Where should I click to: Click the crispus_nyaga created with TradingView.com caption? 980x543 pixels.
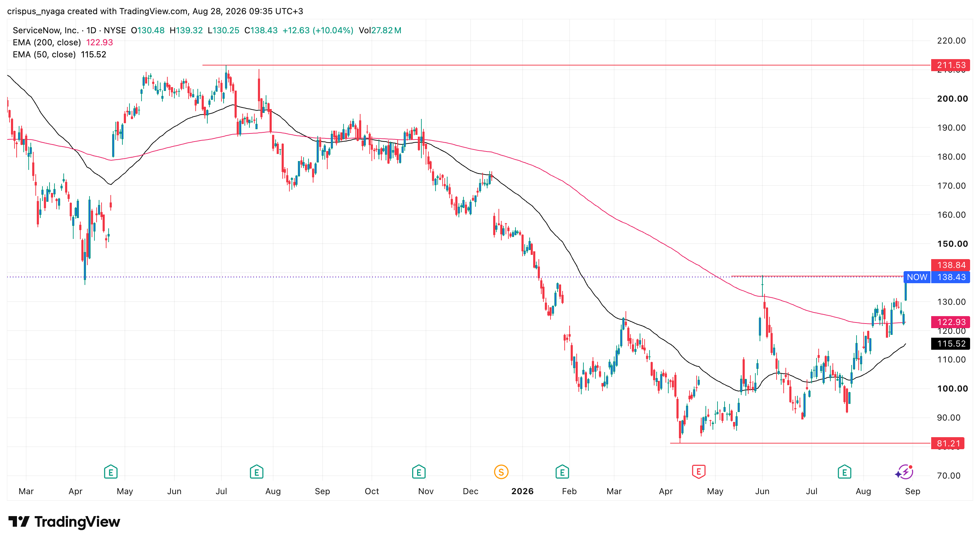[155, 11]
